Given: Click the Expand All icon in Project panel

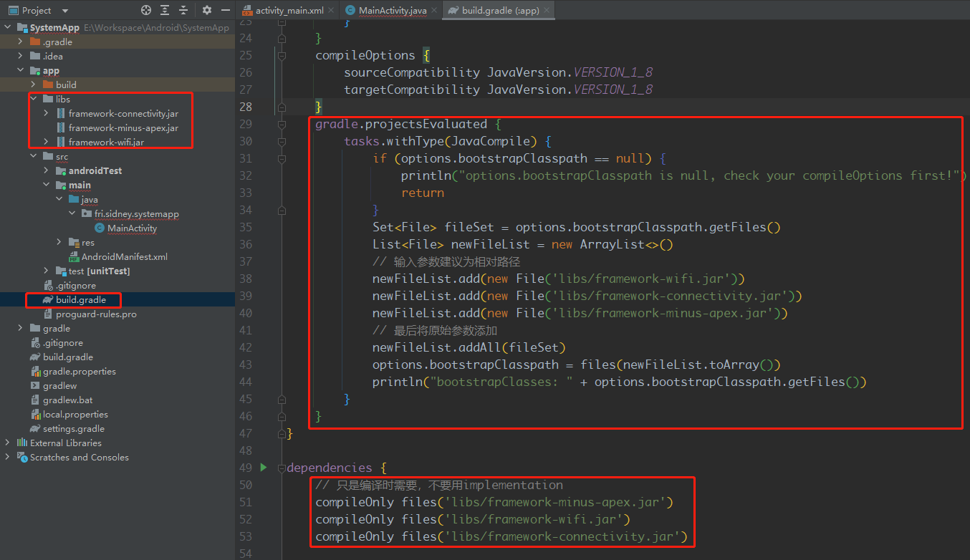Looking at the screenshot, I should coord(165,10).
